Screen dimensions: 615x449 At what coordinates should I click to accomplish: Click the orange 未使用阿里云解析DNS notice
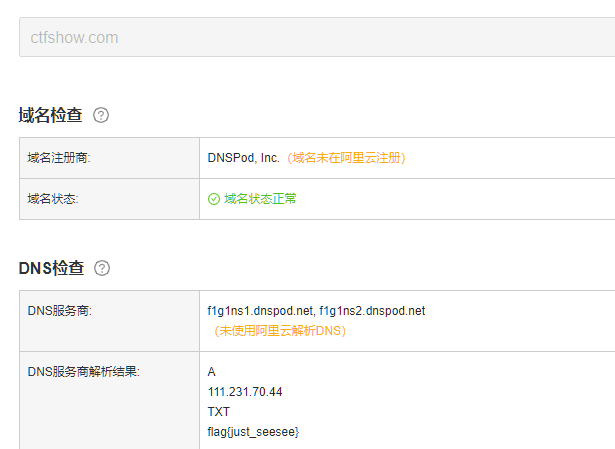click(x=280, y=330)
